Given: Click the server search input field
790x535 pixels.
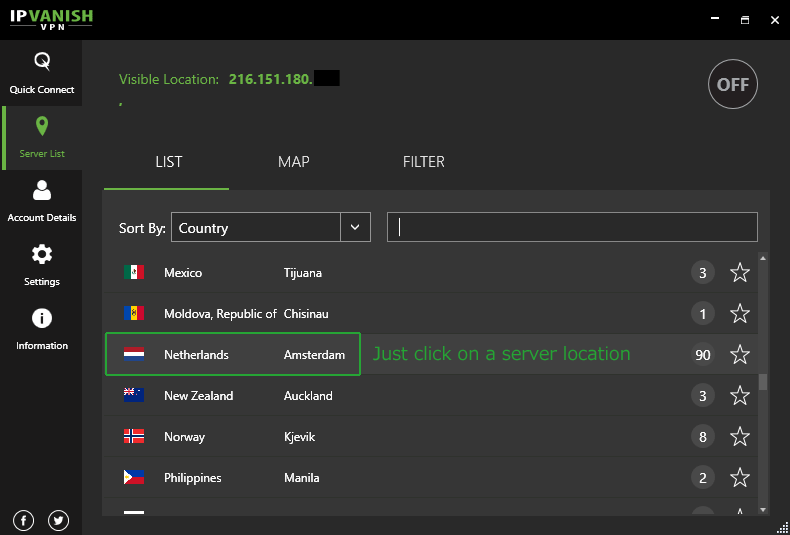Looking at the screenshot, I should (x=572, y=227).
